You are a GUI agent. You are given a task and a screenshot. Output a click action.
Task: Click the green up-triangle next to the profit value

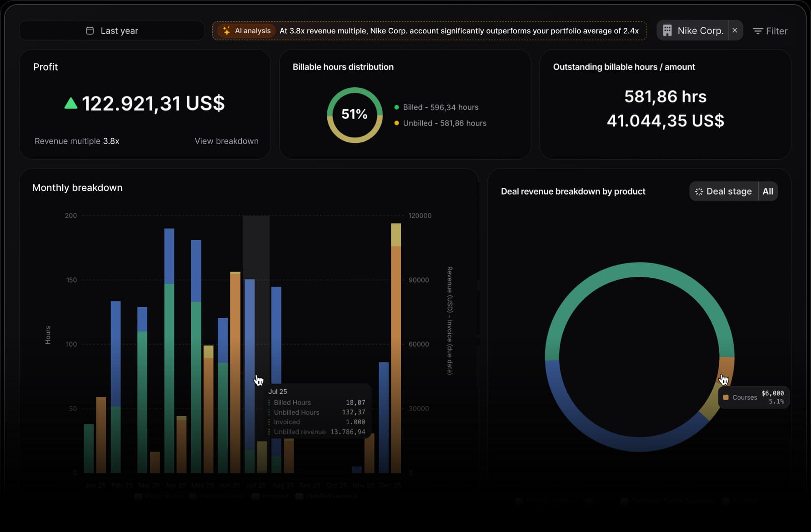pyautogui.click(x=71, y=103)
